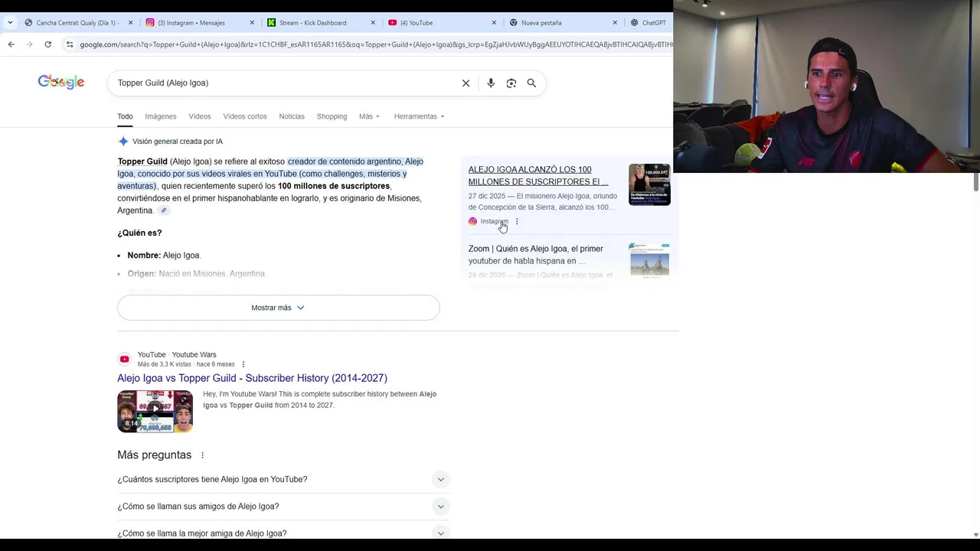The image size is (980, 551).
Task: Expand ¿Cómo se llaman sus amigos question
Action: point(283,507)
